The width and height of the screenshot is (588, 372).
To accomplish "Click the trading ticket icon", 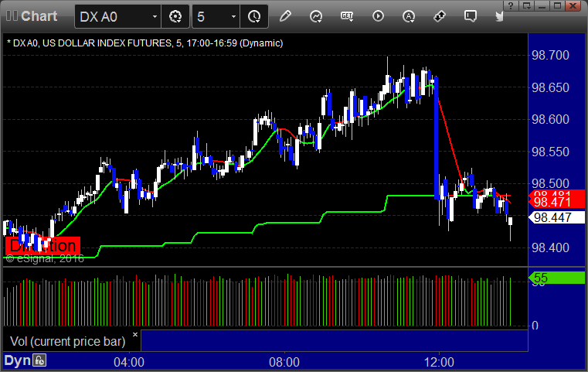I will [440, 16].
